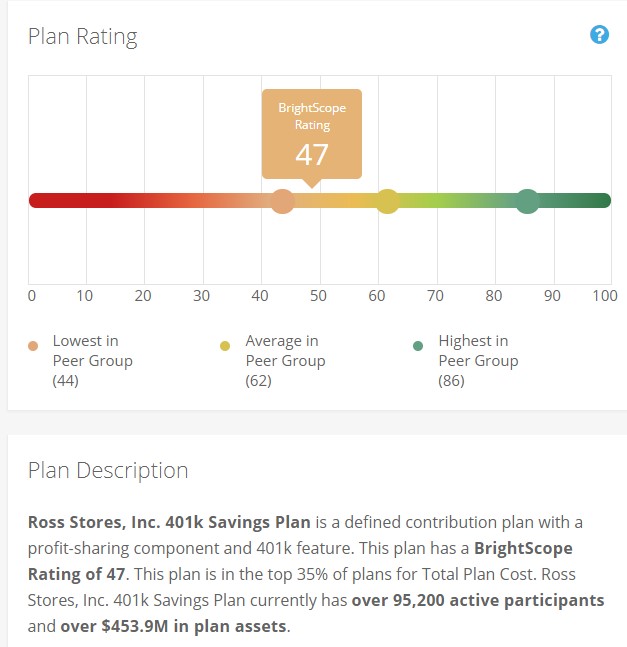Viewport: 627px width, 647px height.
Task: Click the blue help question mark icon
Action: pyautogui.click(x=599, y=35)
